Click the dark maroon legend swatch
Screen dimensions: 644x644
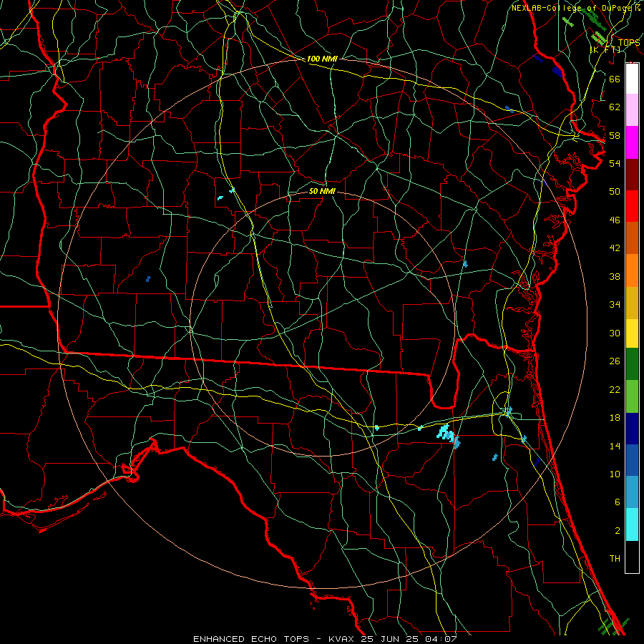tap(632, 175)
